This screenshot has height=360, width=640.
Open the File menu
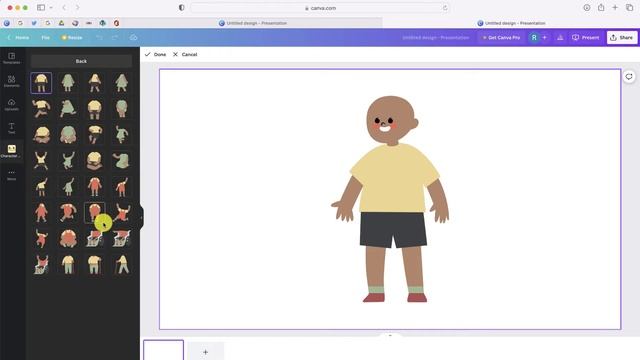(45, 38)
